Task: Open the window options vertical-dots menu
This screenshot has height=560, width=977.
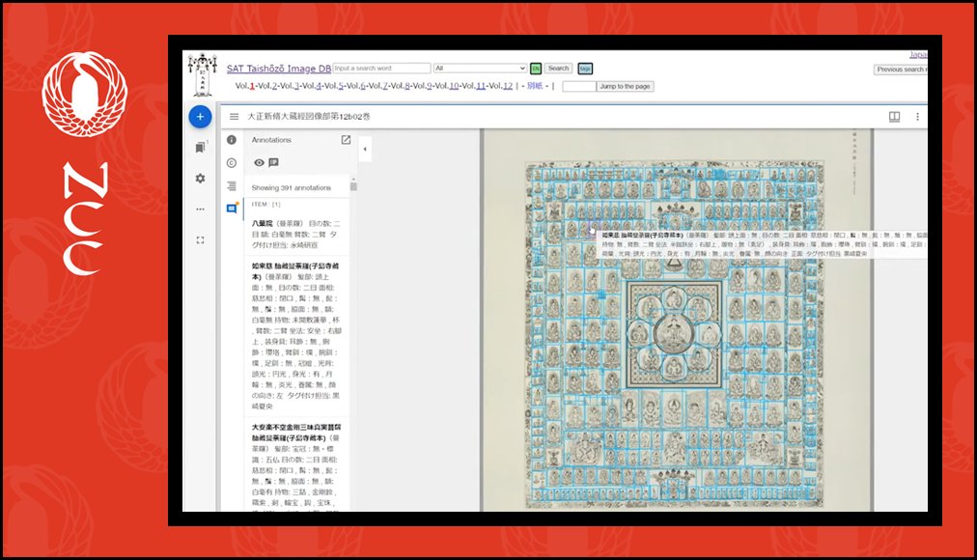Action: (917, 117)
